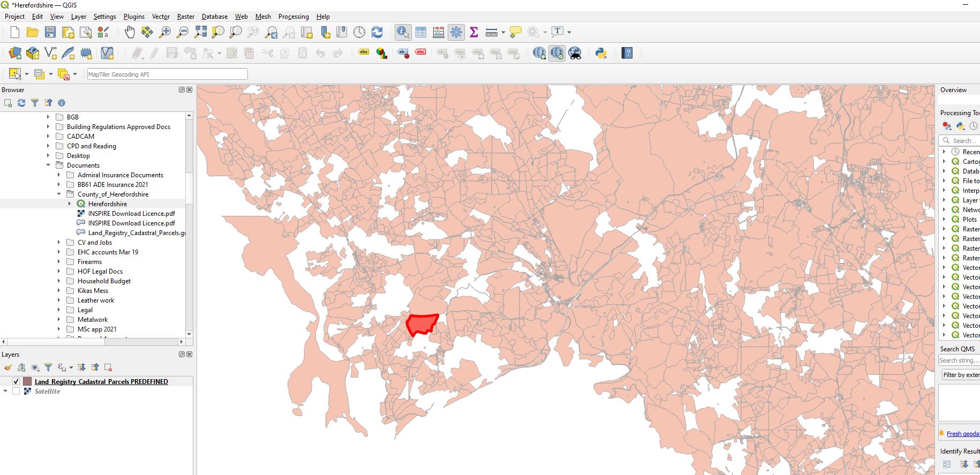Open the Python console icon
The width and height of the screenshot is (980, 475).
point(601,53)
